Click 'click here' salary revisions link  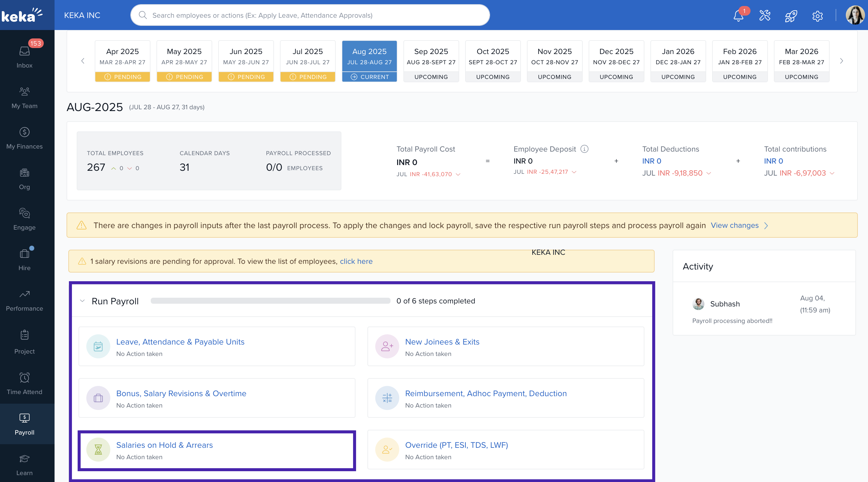click(x=356, y=261)
